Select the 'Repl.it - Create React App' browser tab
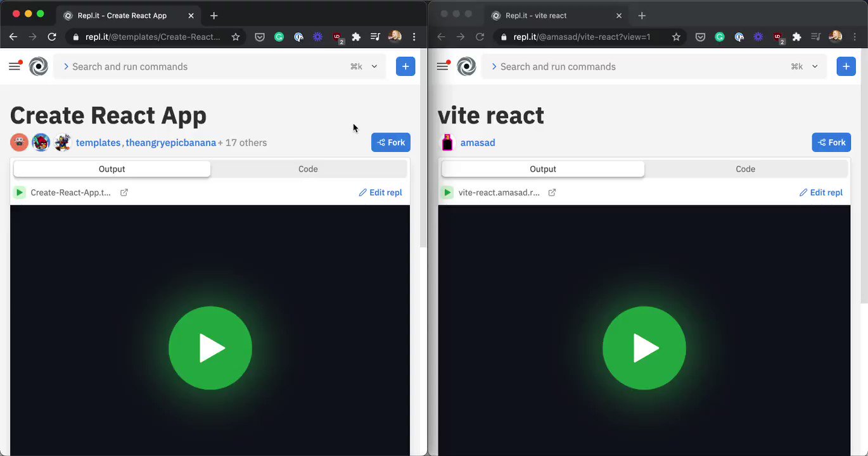Screen dimensions: 868x456 [127, 15]
